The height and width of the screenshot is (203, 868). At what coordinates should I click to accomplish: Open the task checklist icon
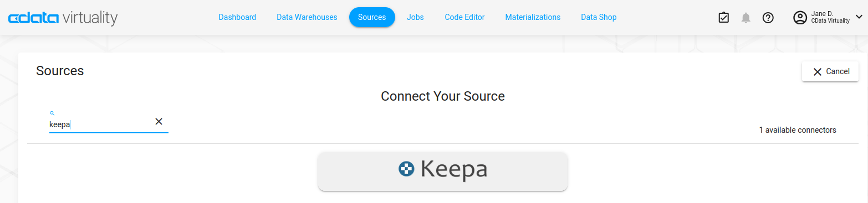723,18
